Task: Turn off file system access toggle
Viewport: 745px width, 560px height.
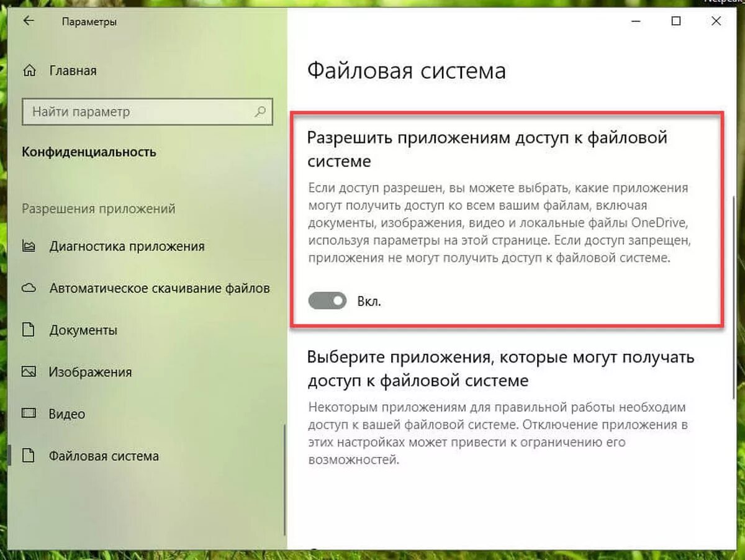Action: click(x=327, y=302)
